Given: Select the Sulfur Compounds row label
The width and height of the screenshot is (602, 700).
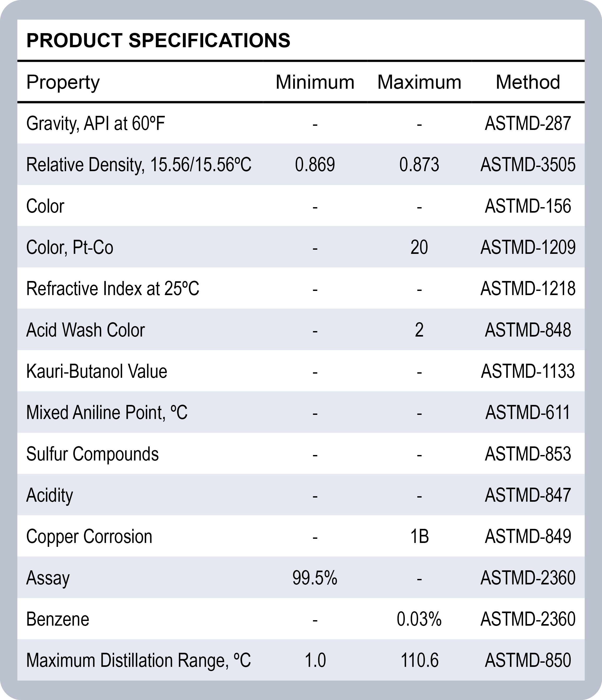Looking at the screenshot, I should click(x=92, y=454).
